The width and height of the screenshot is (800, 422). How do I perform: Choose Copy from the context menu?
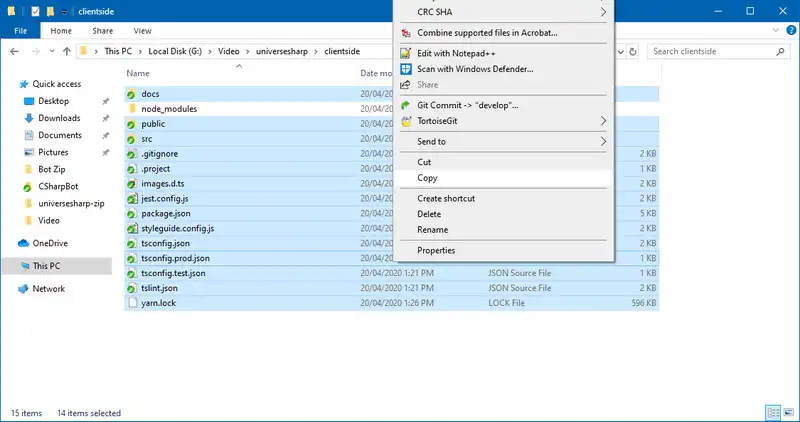click(x=428, y=178)
